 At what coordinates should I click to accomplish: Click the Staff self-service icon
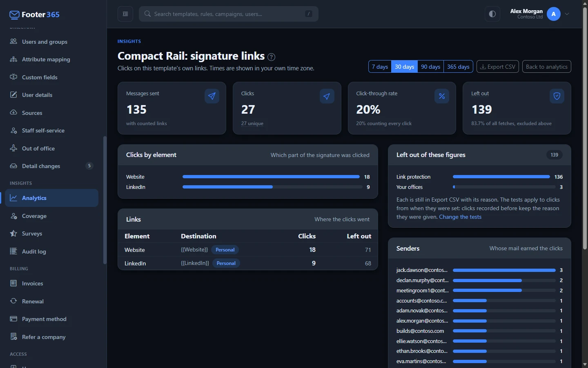coord(13,130)
